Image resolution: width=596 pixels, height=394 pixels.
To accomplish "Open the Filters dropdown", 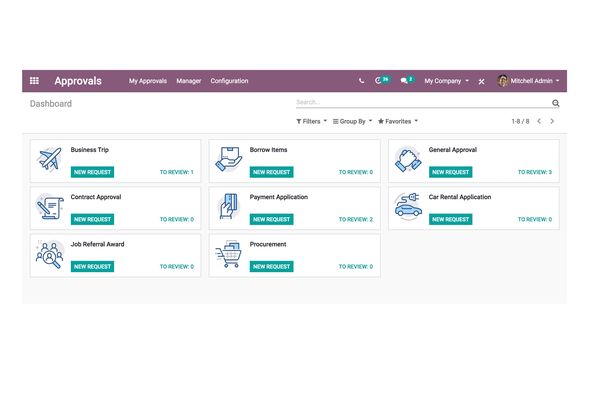I will tap(311, 121).
